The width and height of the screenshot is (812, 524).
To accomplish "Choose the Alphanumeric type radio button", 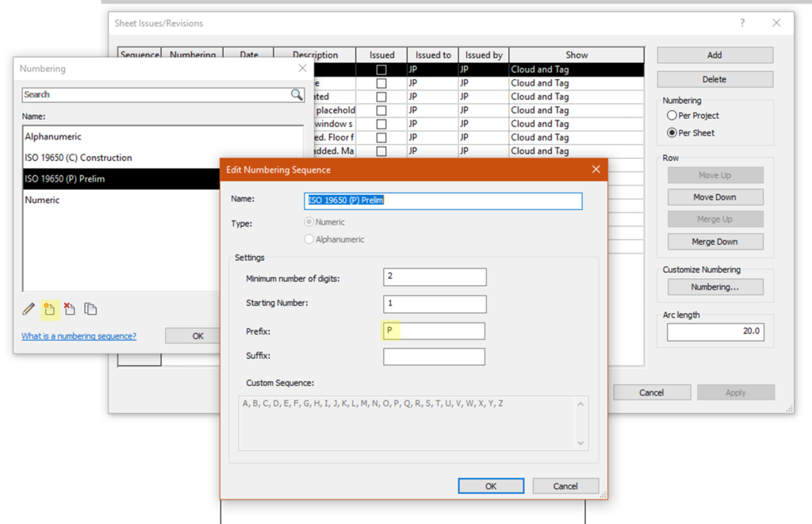I will tap(309, 239).
